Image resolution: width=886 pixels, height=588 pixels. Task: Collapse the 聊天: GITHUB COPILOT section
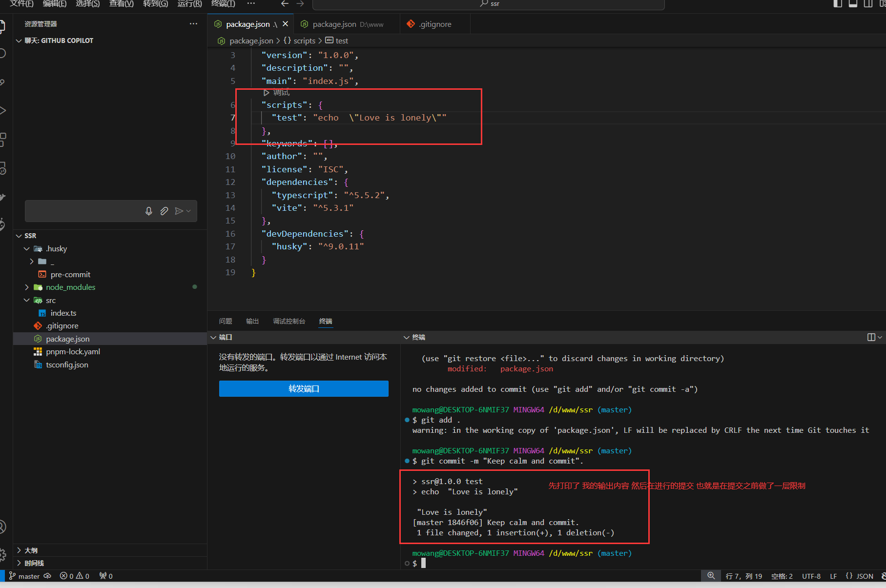pos(19,41)
